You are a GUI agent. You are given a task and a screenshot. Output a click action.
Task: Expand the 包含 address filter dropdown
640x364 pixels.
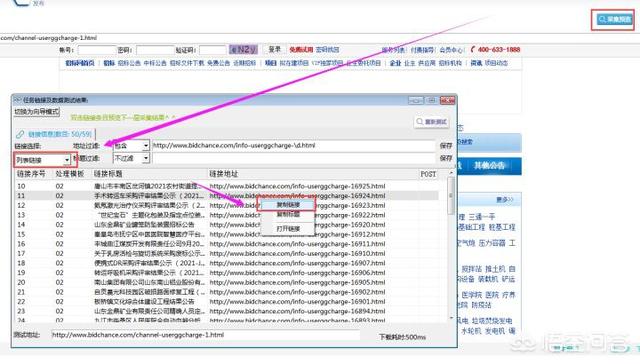(x=131, y=146)
